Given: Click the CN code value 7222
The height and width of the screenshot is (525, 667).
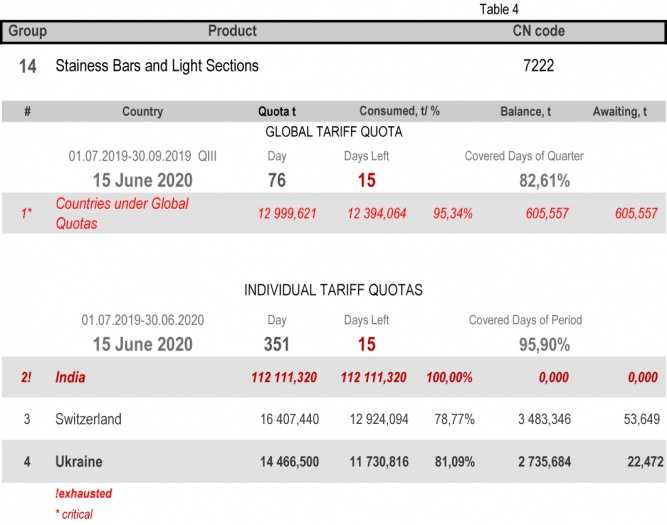Looking at the screenshot, I should click(538, 66).
